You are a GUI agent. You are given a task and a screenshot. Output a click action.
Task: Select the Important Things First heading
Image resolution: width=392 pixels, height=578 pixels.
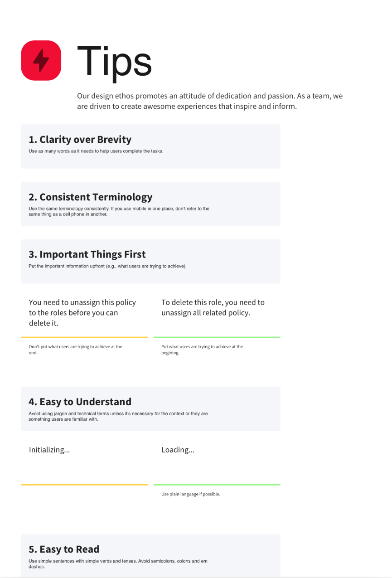tap(87, 254)
